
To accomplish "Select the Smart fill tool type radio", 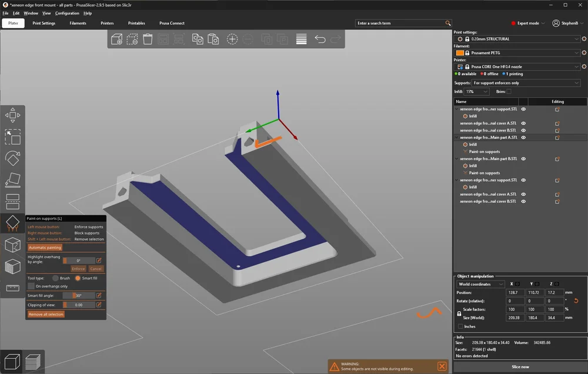I will [78, 278].
